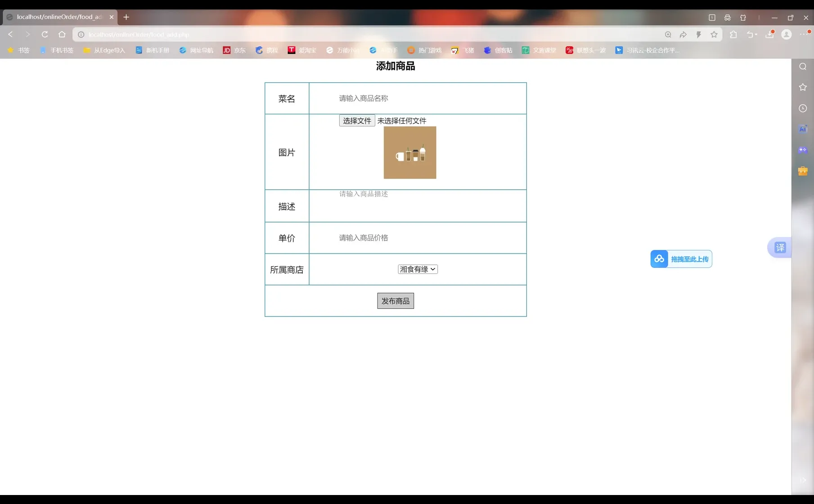Open the browser profile account menu
Viewport: 814px width, 504px height.
click(787, 34)
